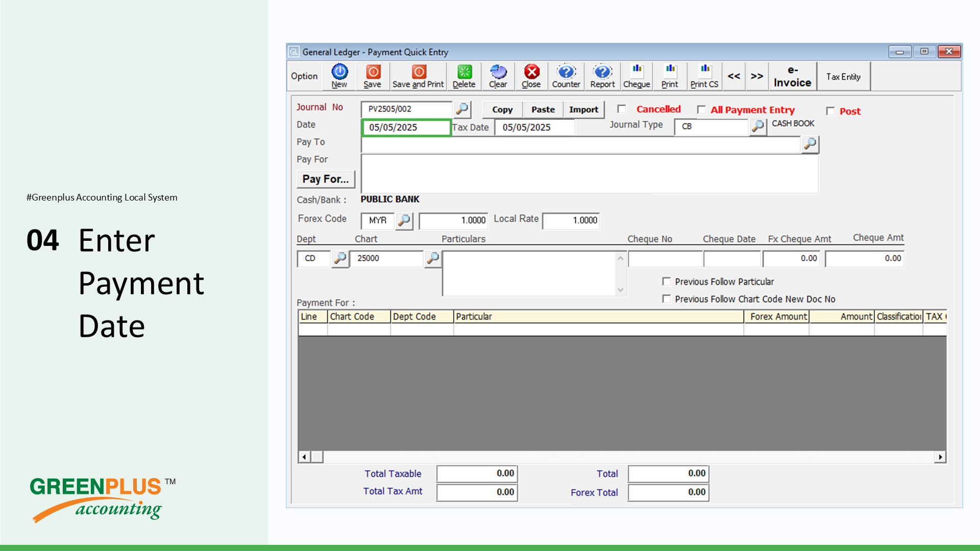
Task: Click the New toolbar icon
Action: pyautogui.click(x=339, y=77)
